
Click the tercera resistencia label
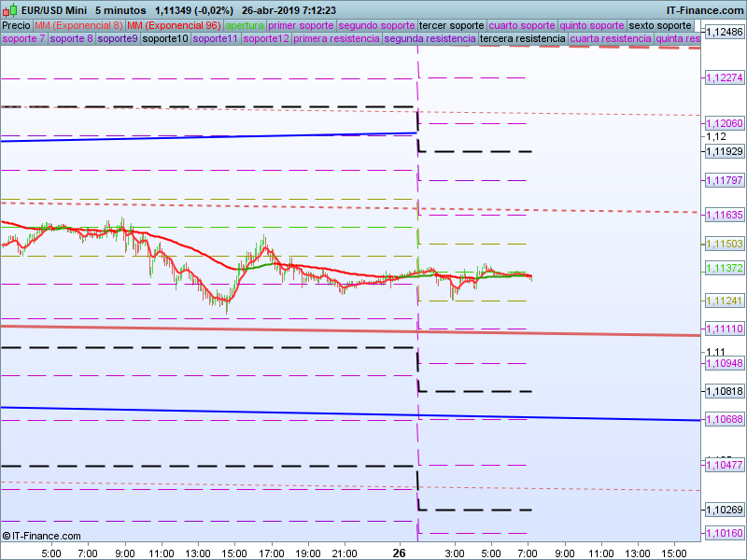(x=522, y=39)
